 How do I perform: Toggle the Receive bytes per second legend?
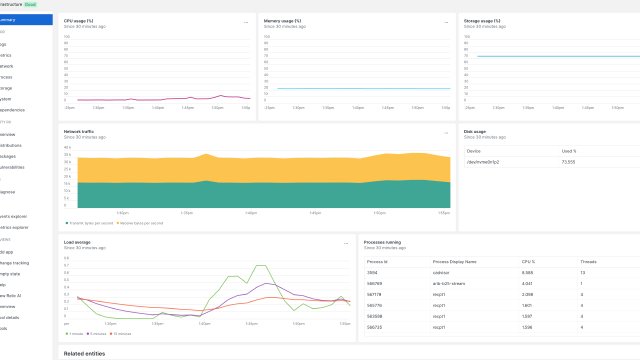tap(140, 223)
